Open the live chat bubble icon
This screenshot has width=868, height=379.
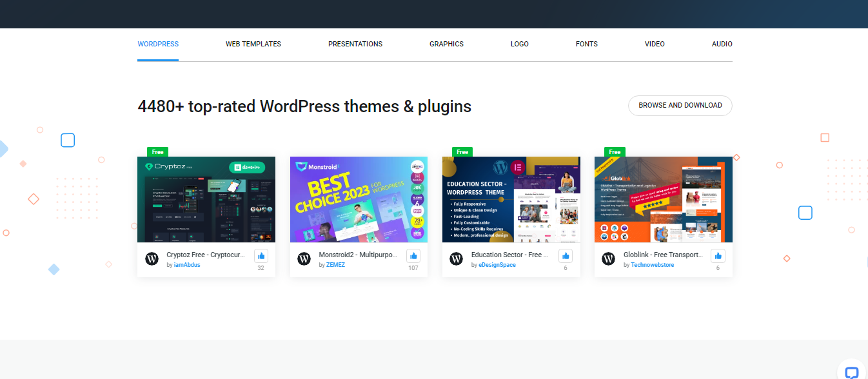pos(852,373)
